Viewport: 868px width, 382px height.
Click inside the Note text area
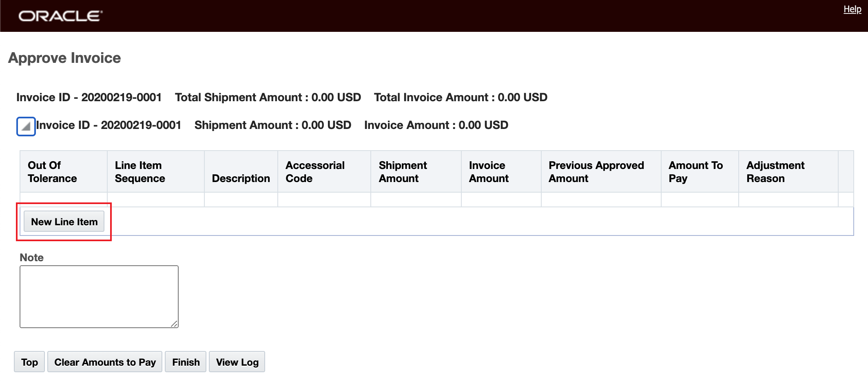click(99, 296)
